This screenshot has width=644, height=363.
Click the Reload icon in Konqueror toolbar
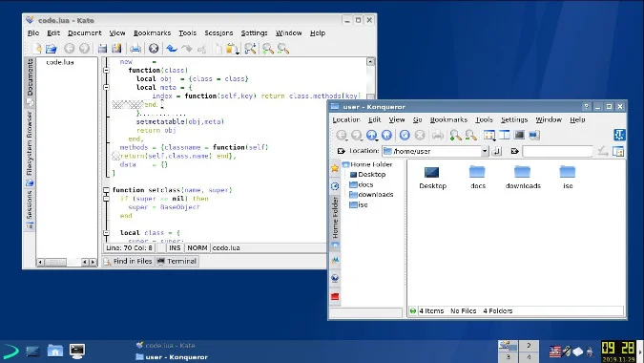coord(405,135)
